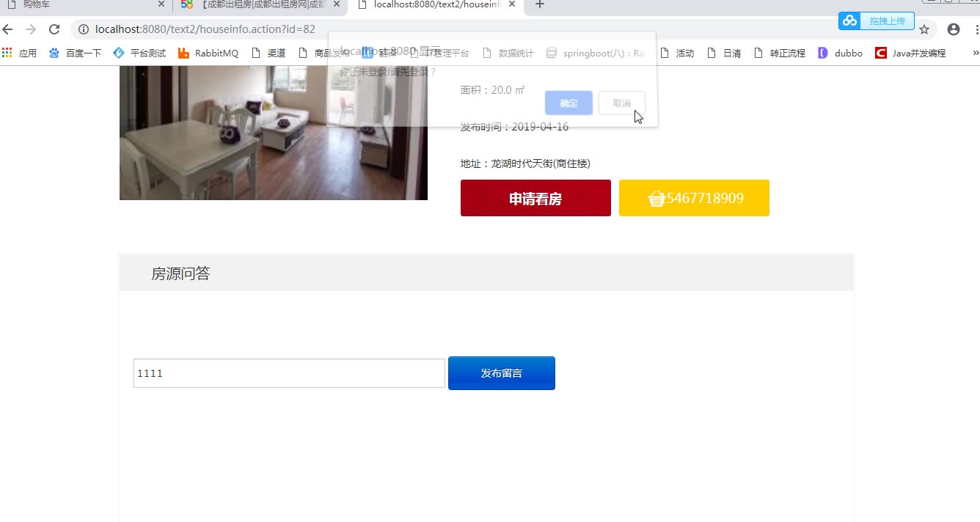Click the cloud icon of upload widget
980x522 pixels.
pyautogui.click(x=849, y=21)
